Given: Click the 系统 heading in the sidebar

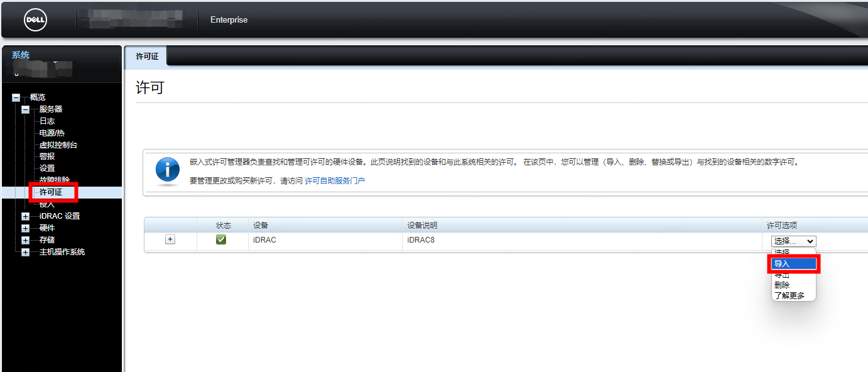Looking at the screenshot, I should (x=21, y=55).
